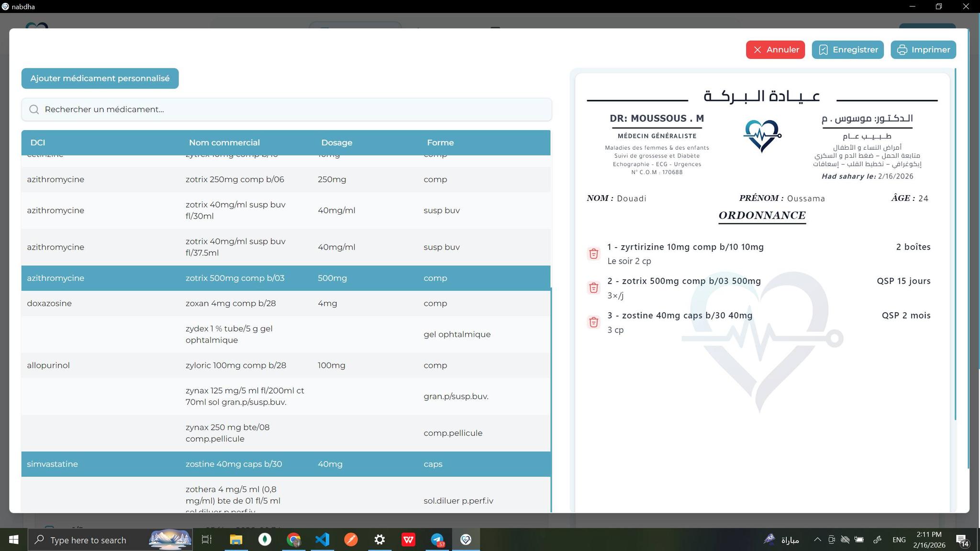Open MongoDB Compass from the taskbar
Screen dimensions: 980x551
(265, 540)
